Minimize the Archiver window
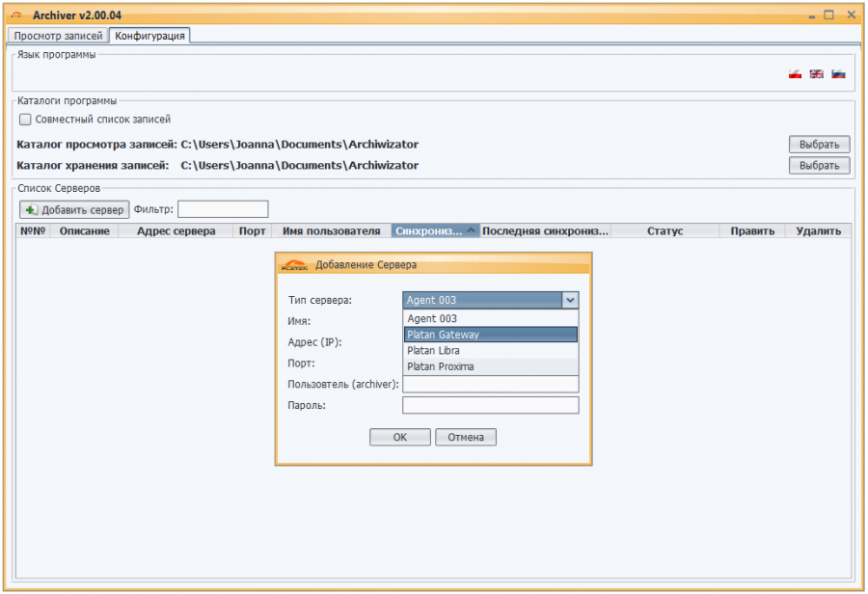 [811, 16]
